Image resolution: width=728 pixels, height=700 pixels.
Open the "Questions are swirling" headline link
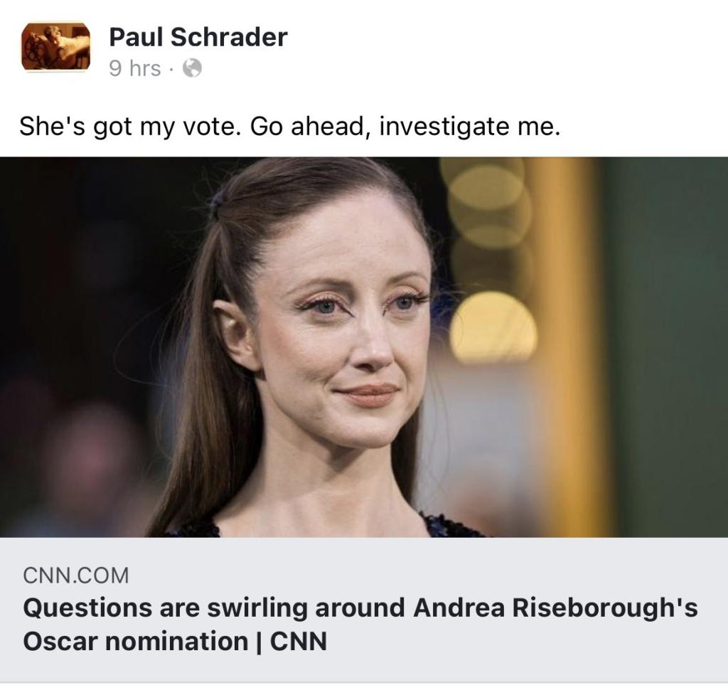click(360, 625)
